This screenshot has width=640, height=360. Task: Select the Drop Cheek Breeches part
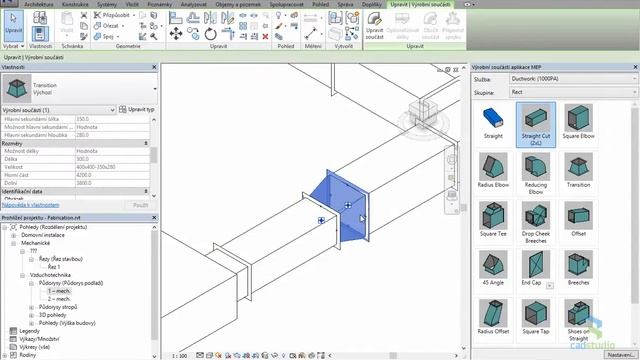[x=536, y=223]
